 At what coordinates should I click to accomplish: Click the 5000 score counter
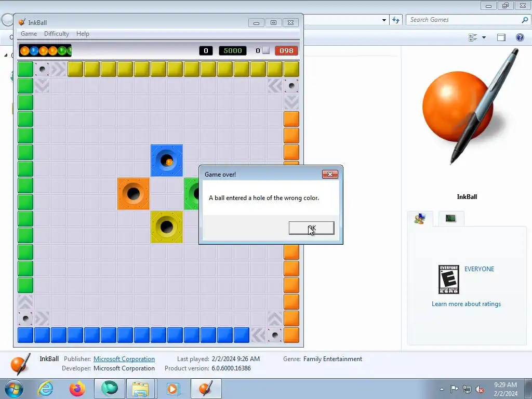[233, 50]
